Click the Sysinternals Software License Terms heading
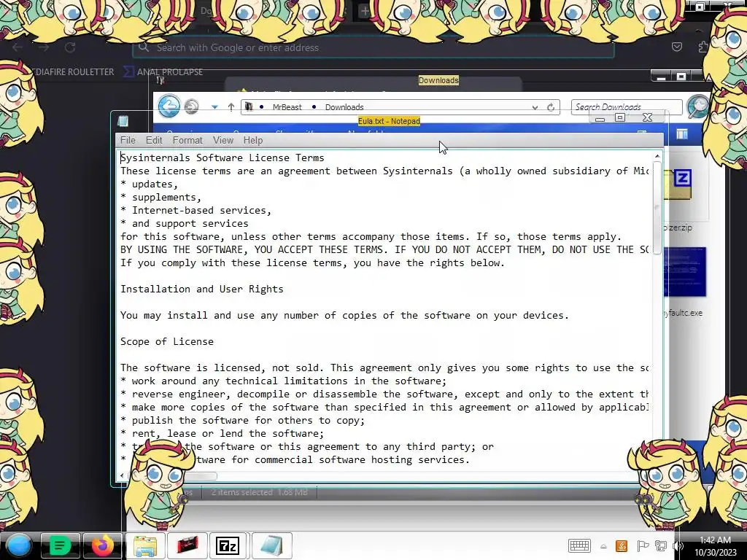The height and width of the screenshot is (560, 747). [x=222, y=157]
